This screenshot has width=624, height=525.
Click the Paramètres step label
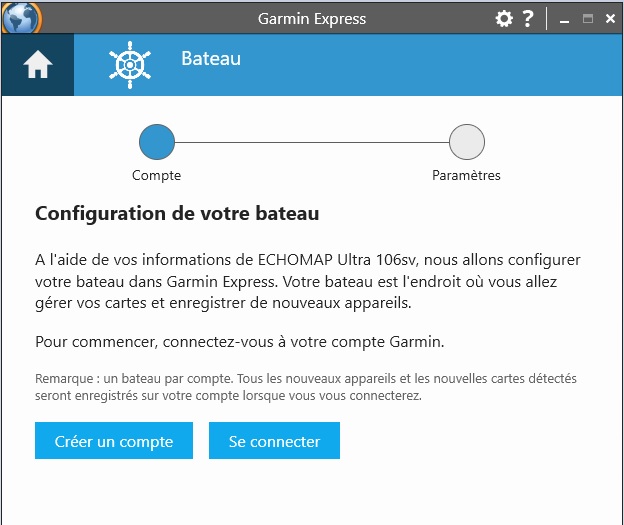tap(466, 175)
